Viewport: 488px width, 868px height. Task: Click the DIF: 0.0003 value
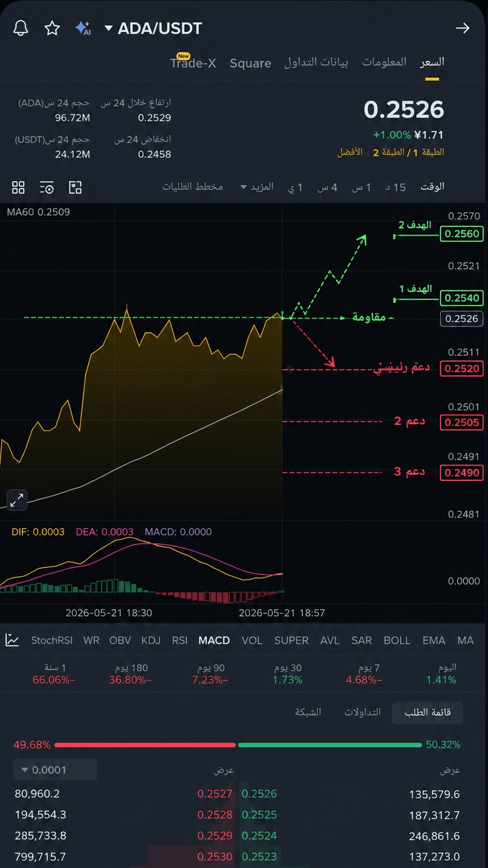tap(38, 532)
